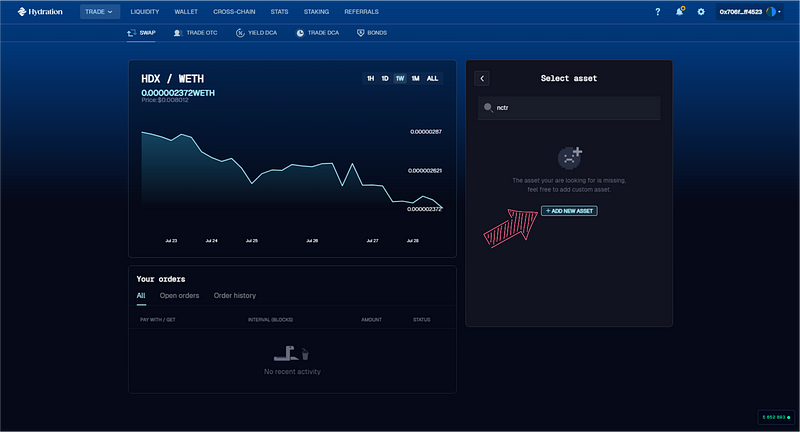Open the notifications bell icon
This screenshot has height=432, width=800.
(680, 12)
